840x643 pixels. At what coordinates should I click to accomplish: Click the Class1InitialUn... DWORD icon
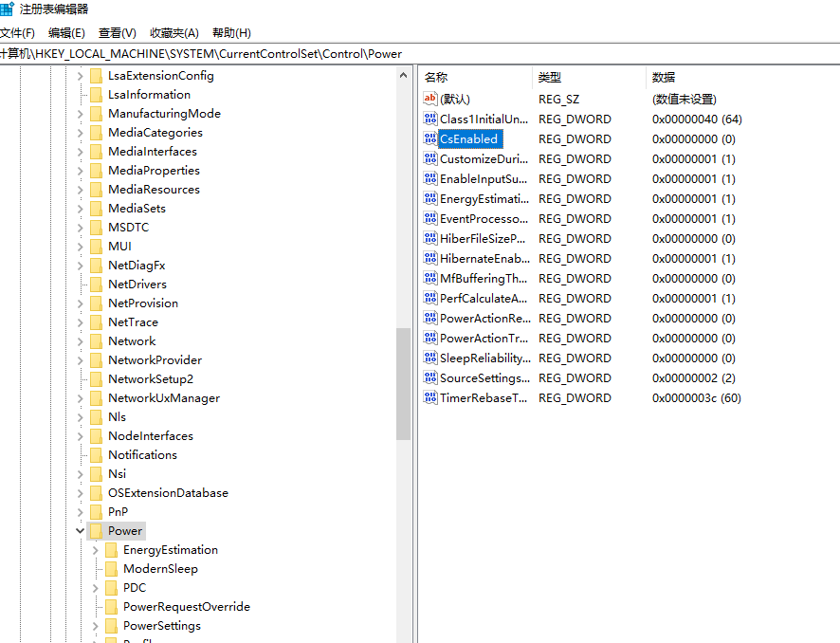(430, 119)
